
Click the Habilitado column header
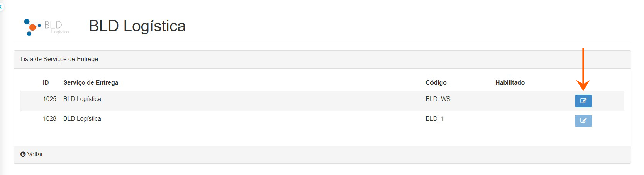click(x=510, y=82)
